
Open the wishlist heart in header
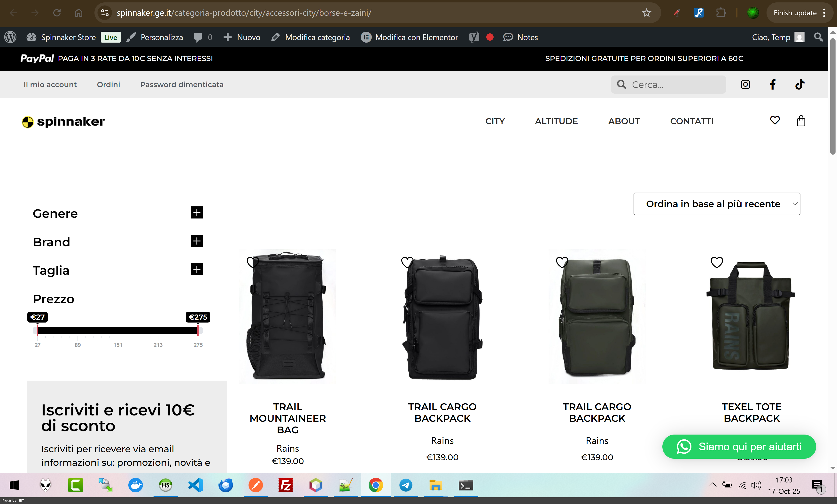coord(775,120)
